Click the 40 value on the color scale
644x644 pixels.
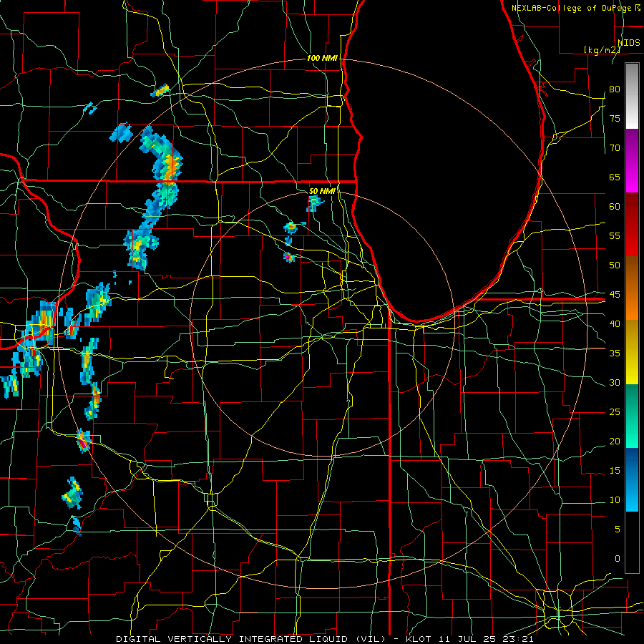point(615,323)
